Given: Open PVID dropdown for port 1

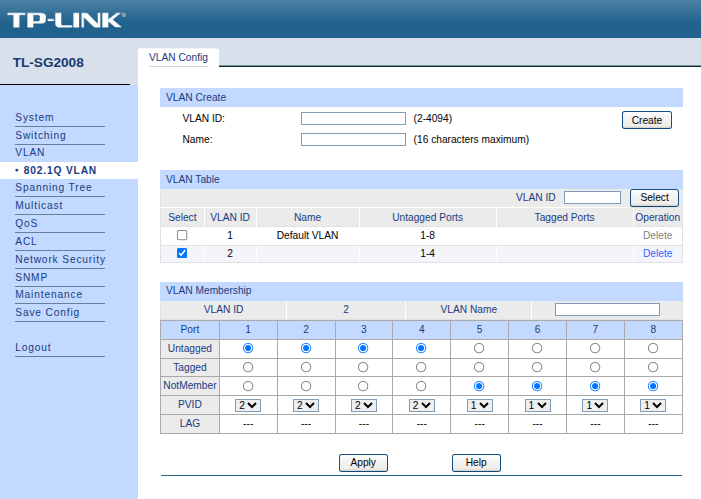Looking at the screenshot, I should (248, 405).
